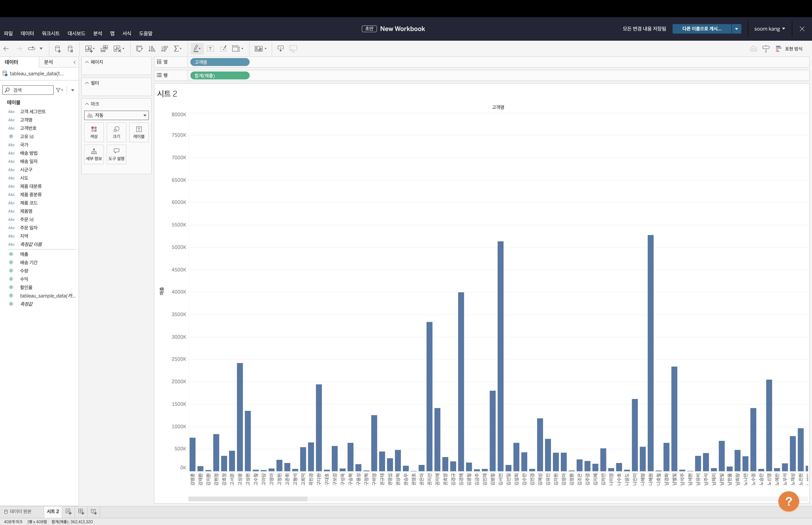This screenshot has width=812, height=525.
Task: Open the 자동 mark type dropdown
Action: point(117,115)
